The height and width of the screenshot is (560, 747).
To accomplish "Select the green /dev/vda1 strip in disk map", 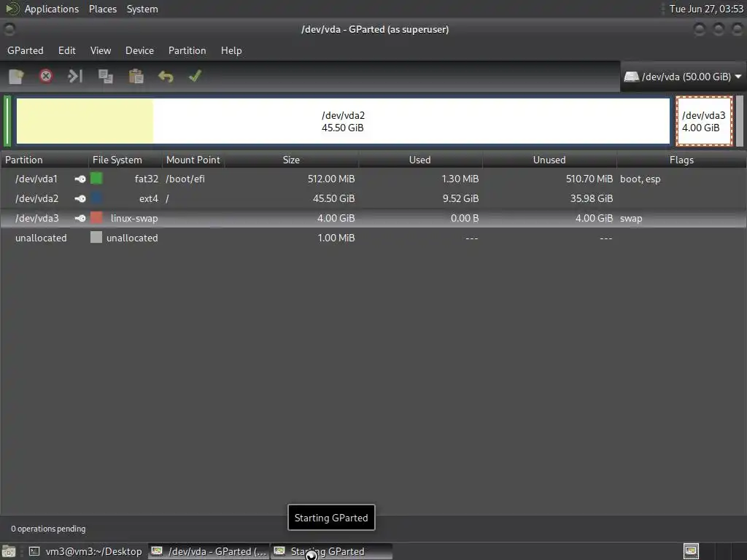I will click(7, 121).
